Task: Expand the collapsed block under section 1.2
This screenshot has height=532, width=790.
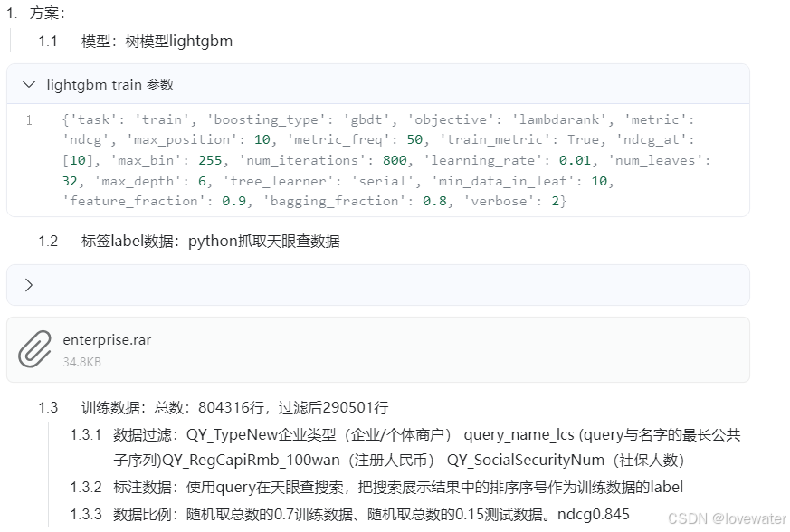Action: tap(29, 285)
